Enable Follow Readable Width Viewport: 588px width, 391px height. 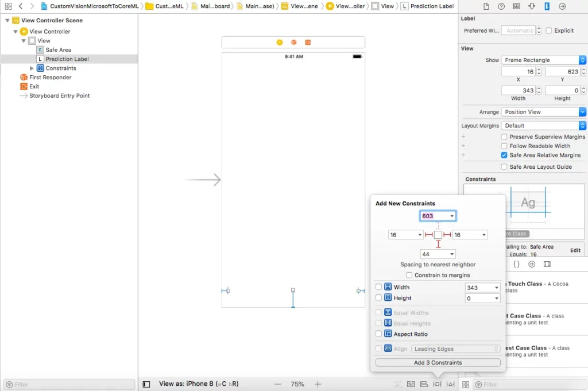(x=504, y=146)
